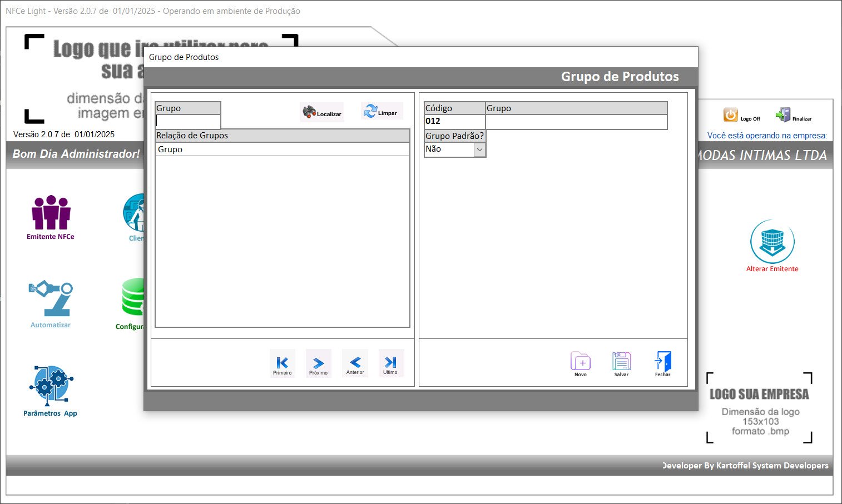842x504 pixels.
Task: Close the dialog with Fechar door icon
Action: coord(663,362)
